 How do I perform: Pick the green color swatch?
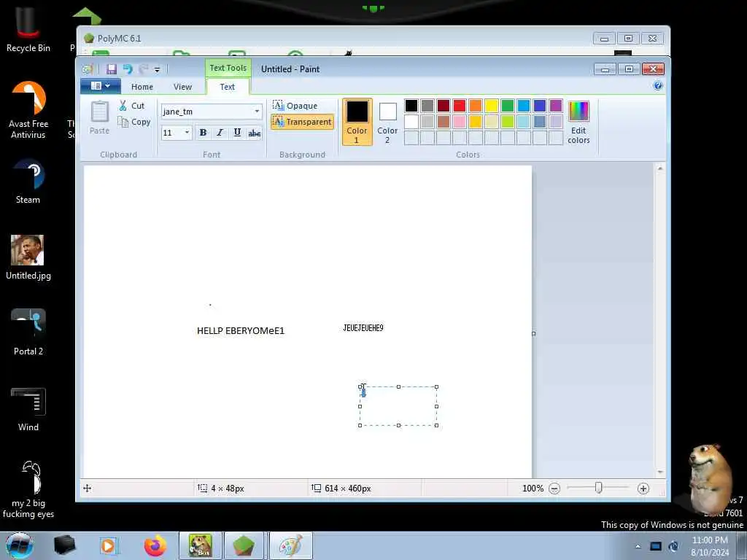508,106
